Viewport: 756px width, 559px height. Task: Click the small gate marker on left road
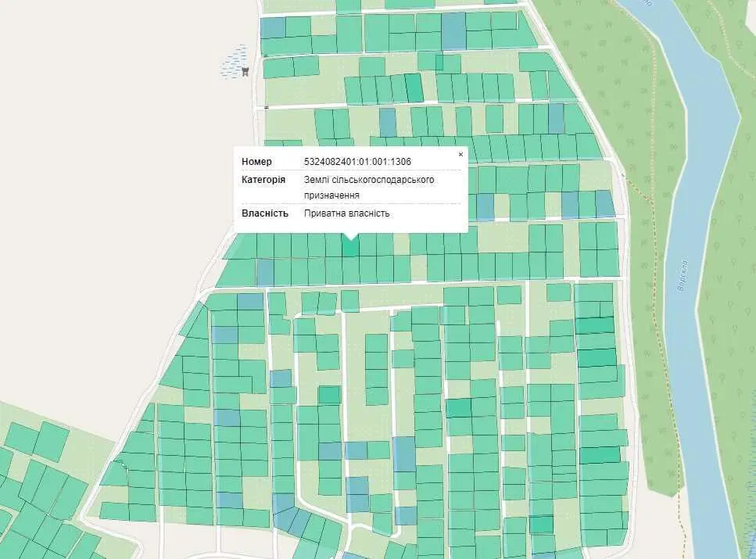pyautogui.click(x=266, y=107)
